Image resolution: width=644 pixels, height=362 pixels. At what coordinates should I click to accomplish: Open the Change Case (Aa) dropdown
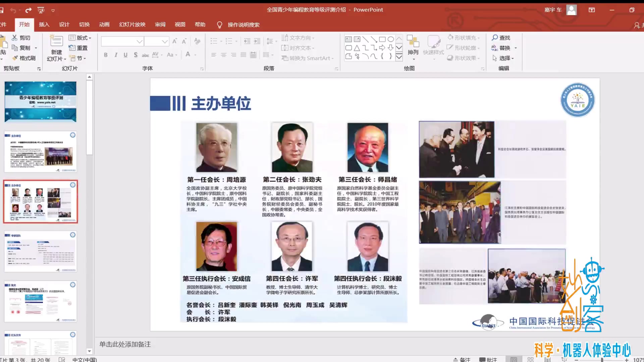[172, 55]
